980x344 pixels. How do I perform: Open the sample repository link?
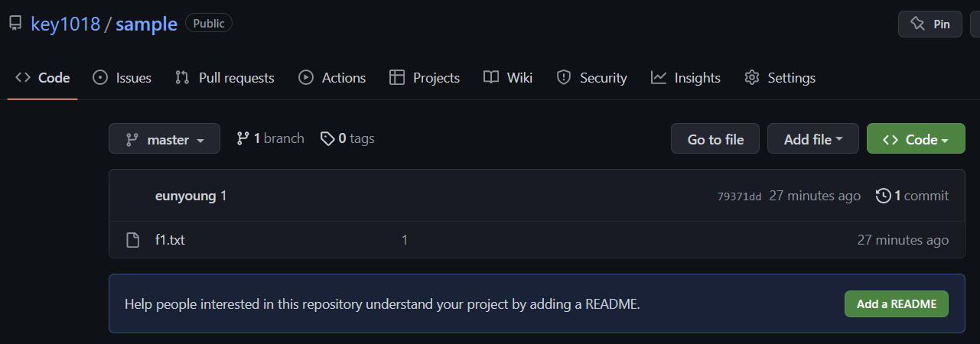click(146, 24)
